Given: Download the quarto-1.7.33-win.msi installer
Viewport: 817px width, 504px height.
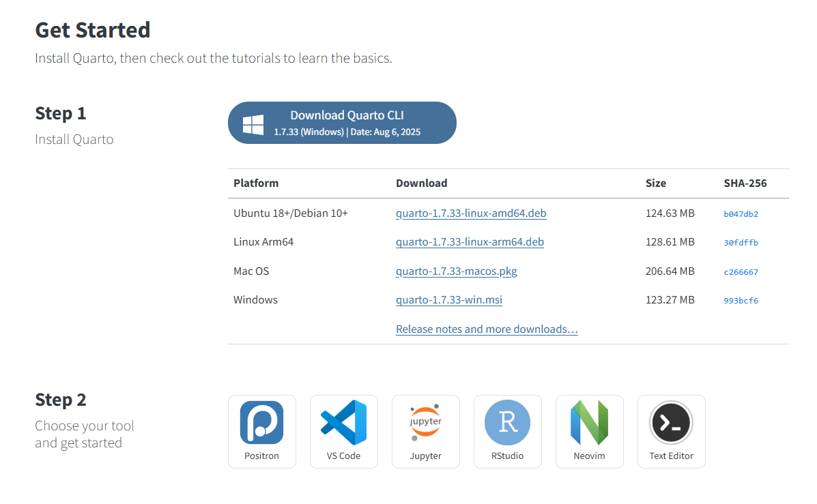Looking at the screenshot, I should point(448,300).
